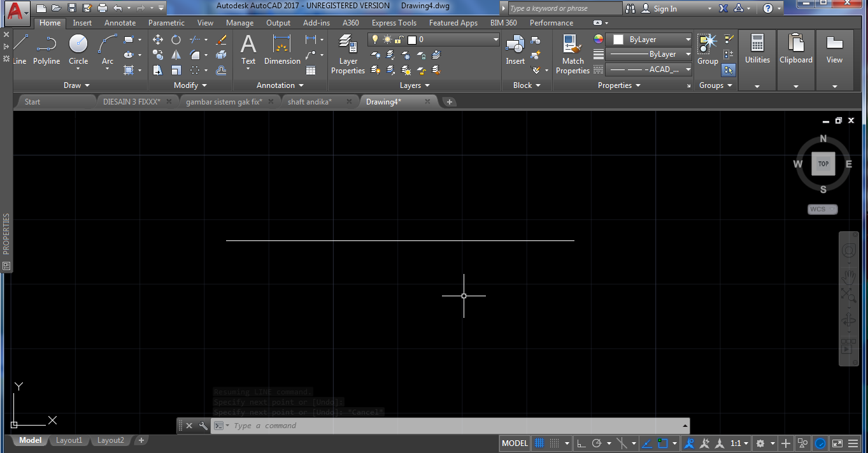The height and width of the screenshot is (453, 868).
Task: Click the Open file icon
Action: tap(56, 8)
